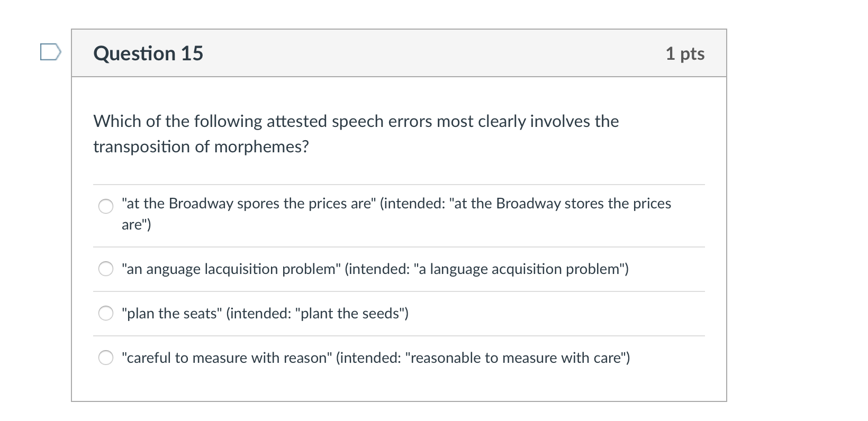Click the "Question 15" heading
The height and width of the screenshot is (421, 868).
pos(148,53)
